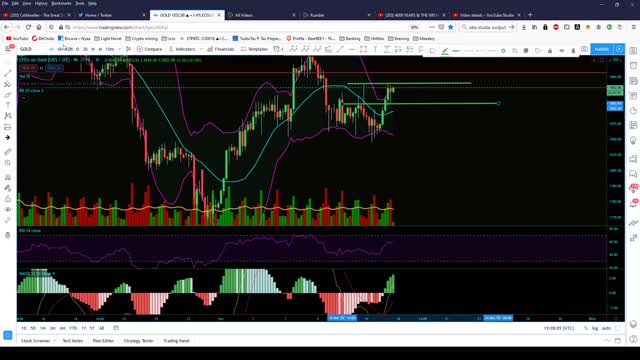Click the browser reload button
640x360 pixels.
coord(28,27)
